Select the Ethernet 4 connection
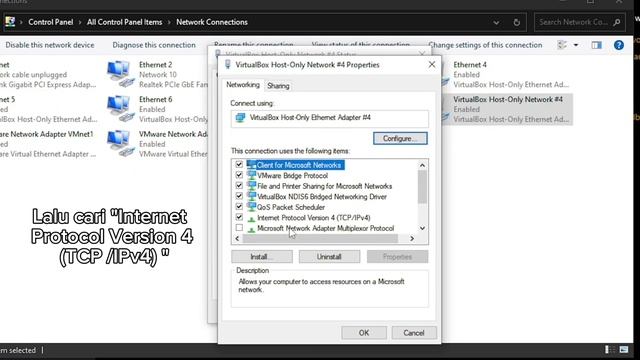Viewport: 640px width, 360px height. (x=506, y=75)
